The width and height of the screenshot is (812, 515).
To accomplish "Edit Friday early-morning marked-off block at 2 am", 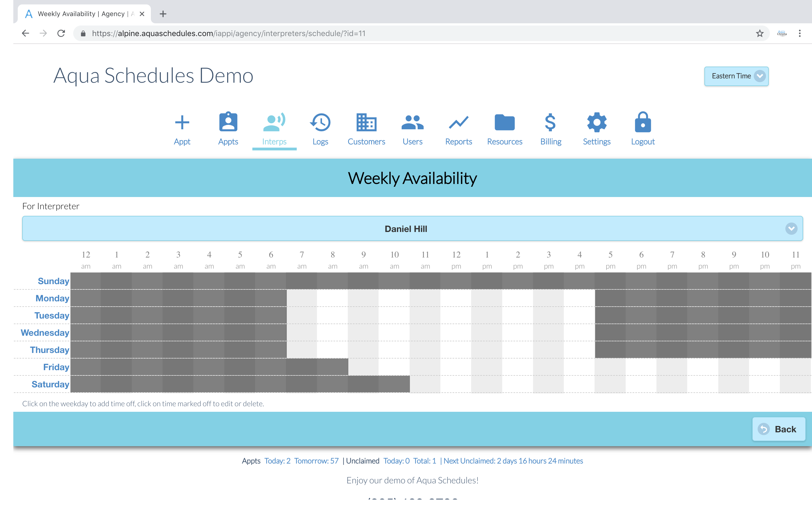I will (147, 367).
